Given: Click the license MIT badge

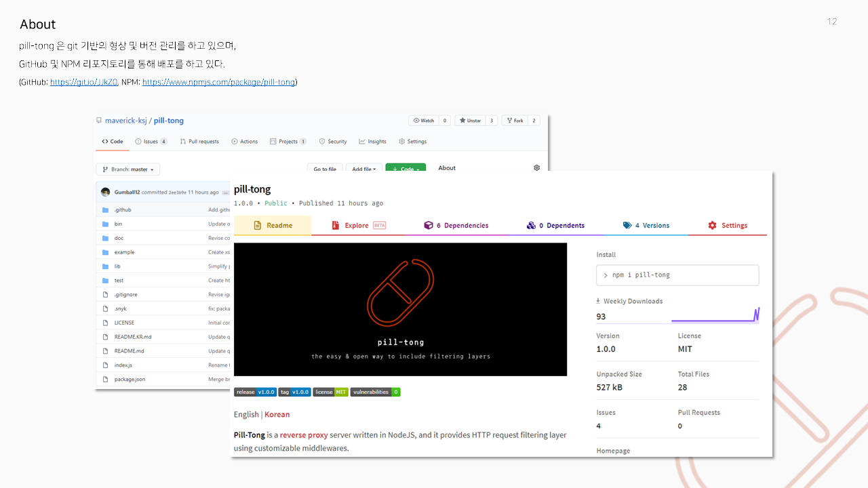Looking at the screenshot, I should pos(331,392).
